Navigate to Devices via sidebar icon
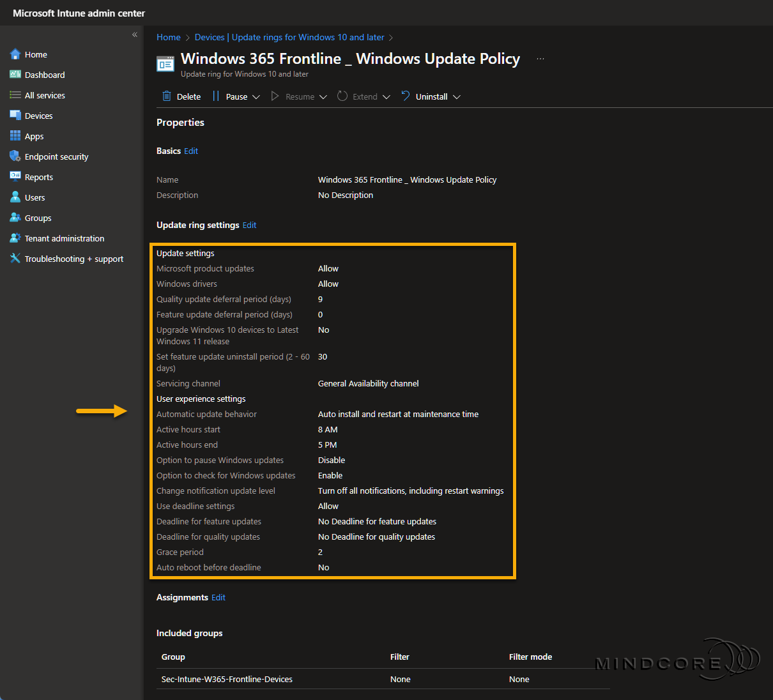The image size is (773, 700). coord(15,116)
